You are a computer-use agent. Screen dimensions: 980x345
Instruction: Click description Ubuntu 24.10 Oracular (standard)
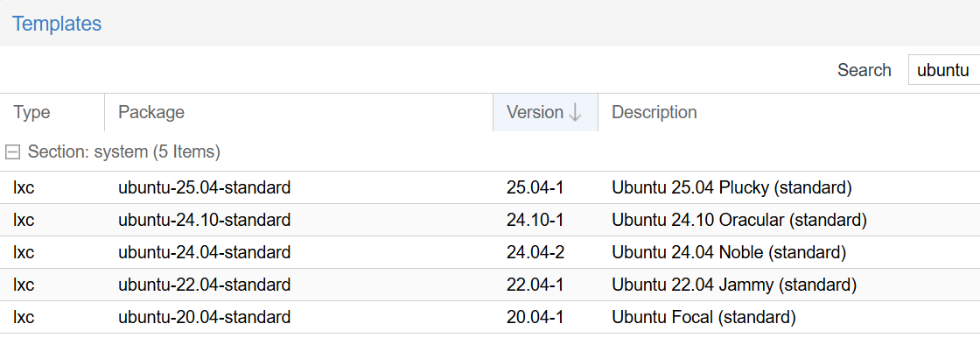click(x=739, y=220)
